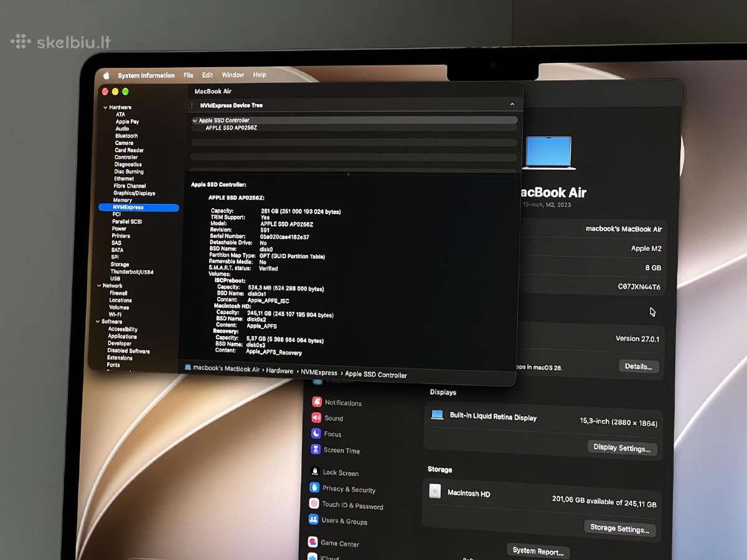Select Disc Burning in the sidebar

[129, 172]
